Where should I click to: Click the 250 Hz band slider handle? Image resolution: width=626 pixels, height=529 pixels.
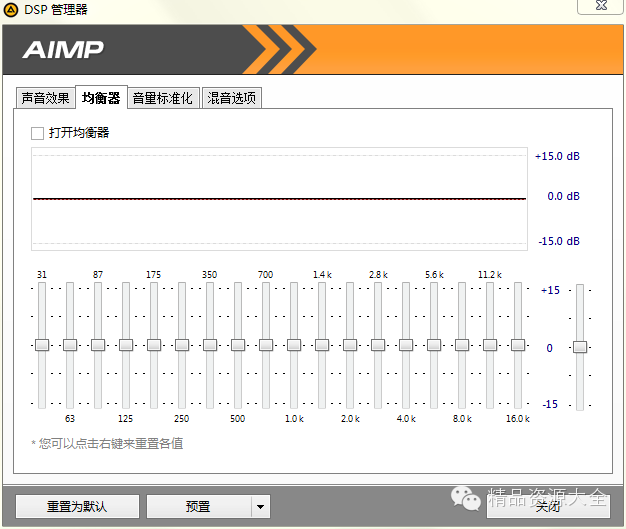(182, 345)
